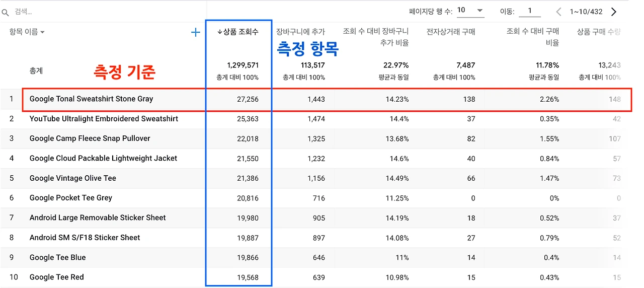The height and width of the screenshot is (288, 644).
Task: Click views value 19,568
Action: [x=248, y=277]
